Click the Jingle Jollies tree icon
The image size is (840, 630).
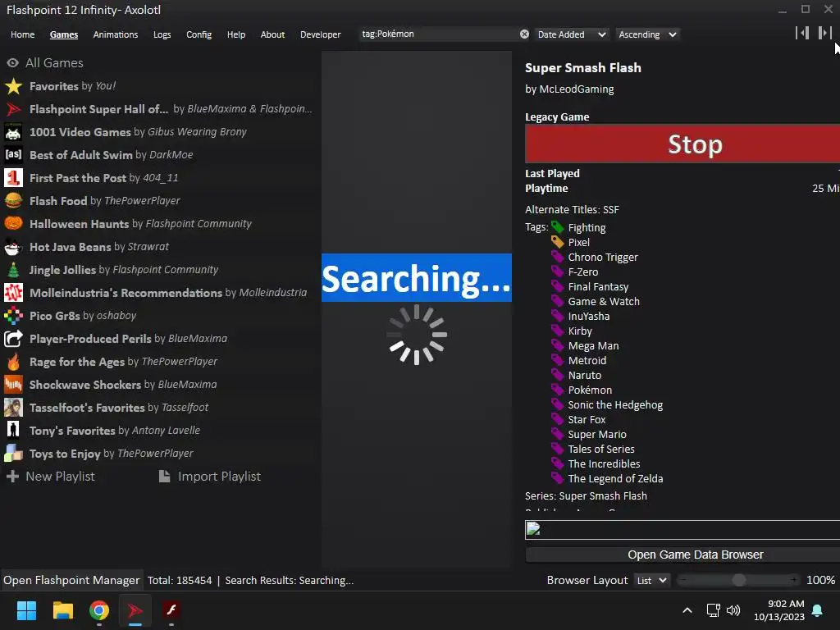pyautogui.click(x=13, y=270)
